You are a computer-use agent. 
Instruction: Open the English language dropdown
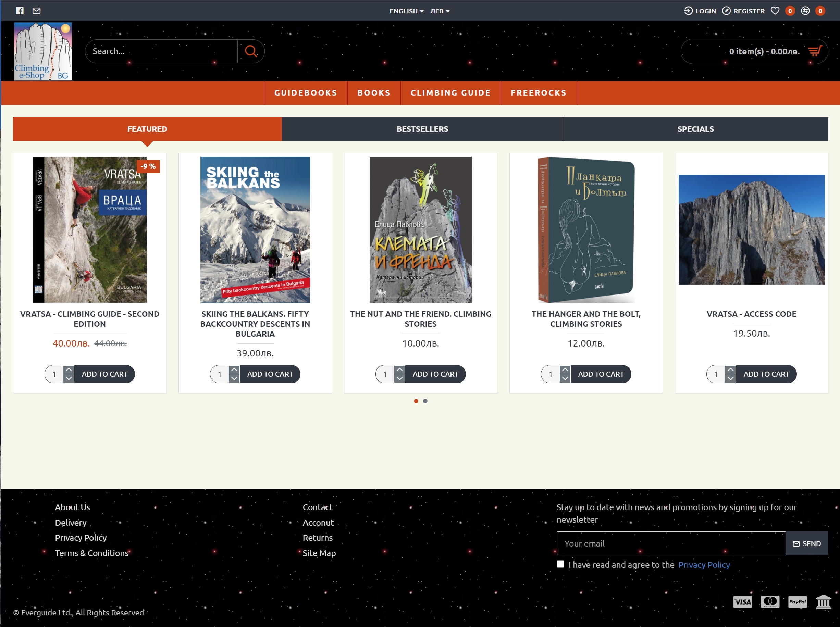coord(406,11)
